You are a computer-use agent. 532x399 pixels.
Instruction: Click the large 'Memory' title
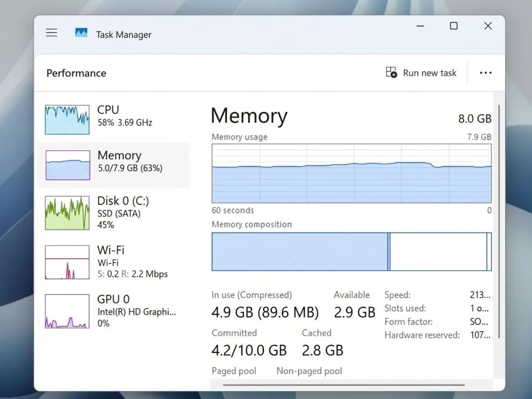(x=249, y=116)
